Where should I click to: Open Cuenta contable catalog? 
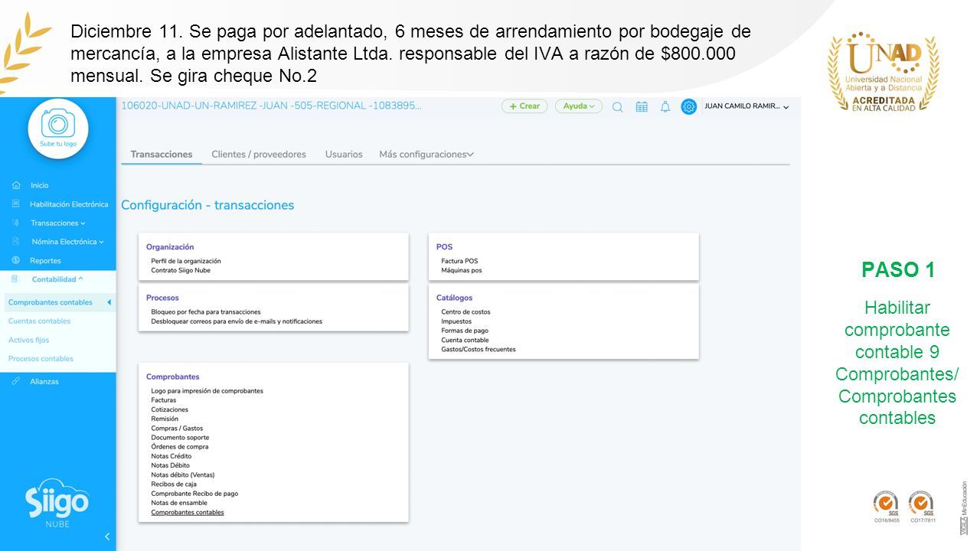[x=465, y=340]
